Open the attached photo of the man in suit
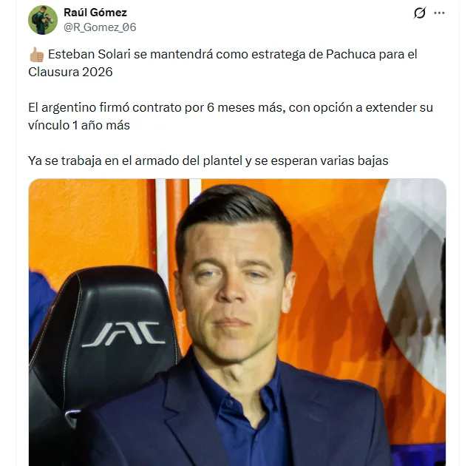The height and width of the screenshot is (466, 476). tap(237, 323)
